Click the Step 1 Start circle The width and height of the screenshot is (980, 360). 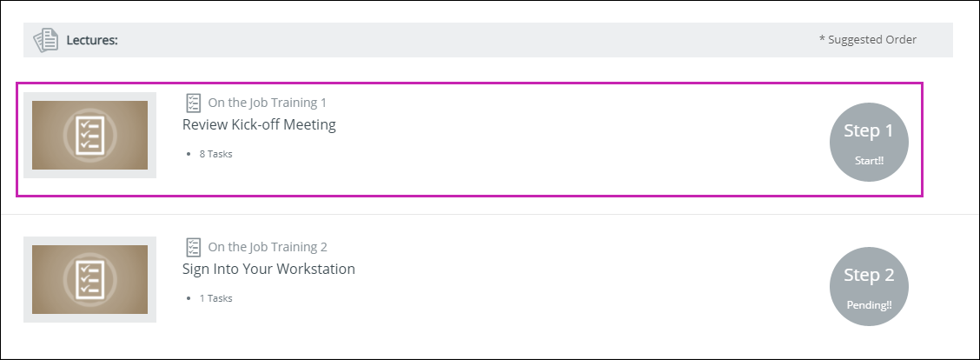pyautogui.click(x=869, y=142)
